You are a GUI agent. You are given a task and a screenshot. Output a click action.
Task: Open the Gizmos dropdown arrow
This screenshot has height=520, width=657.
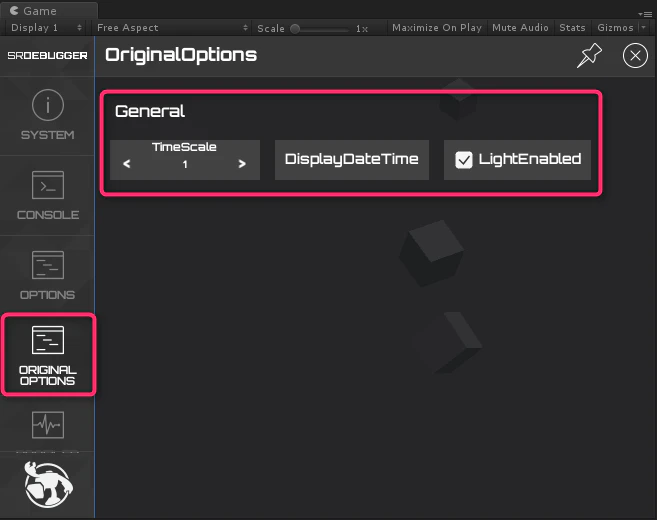point(644,28)
